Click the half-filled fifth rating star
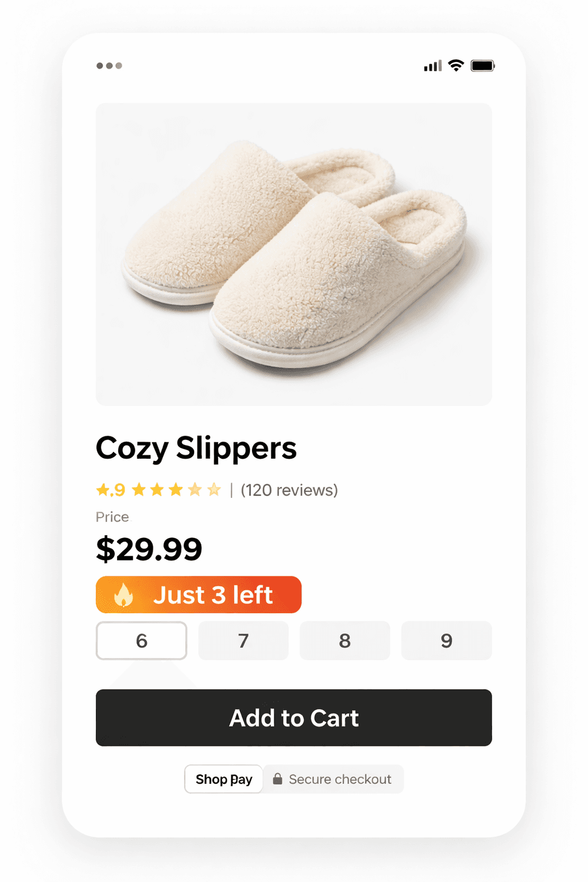The width and height of the screenshot is (588, 882). pos(213,490)
